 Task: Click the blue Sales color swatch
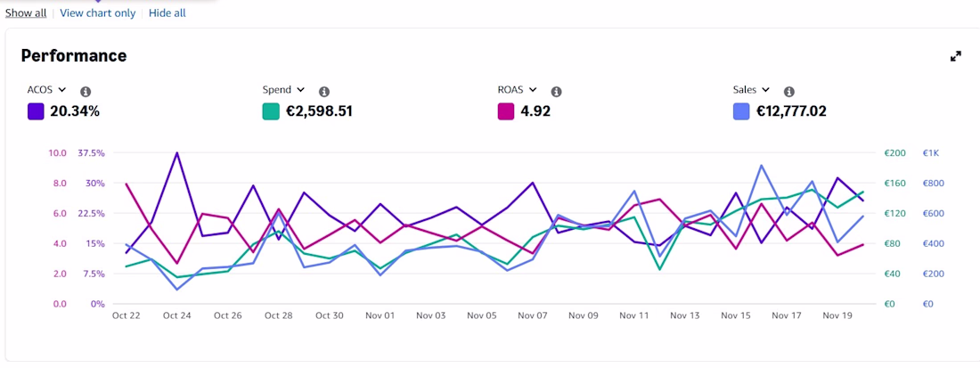740,112
